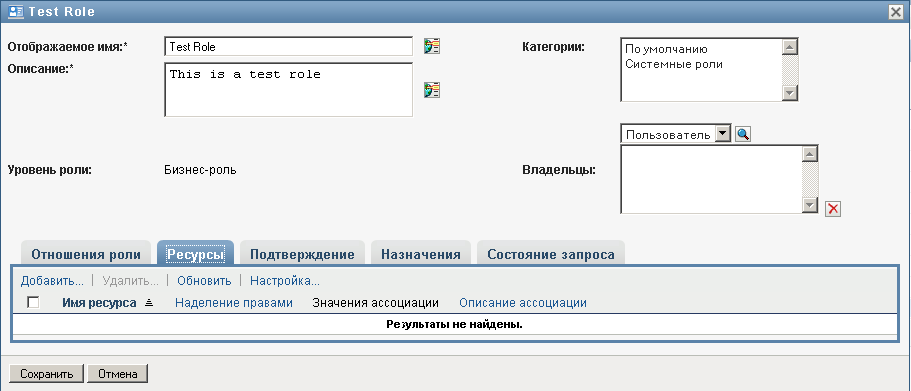911x391 pixels.
Task: Click into the Отображаемое имя input field
Action: pyautogui.click(x=289, y=46)
